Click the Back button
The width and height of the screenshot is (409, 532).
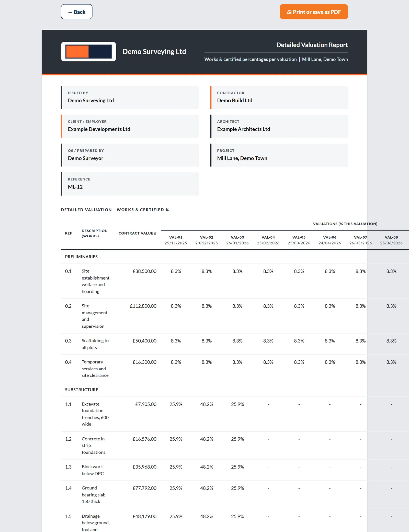point(76,12)
